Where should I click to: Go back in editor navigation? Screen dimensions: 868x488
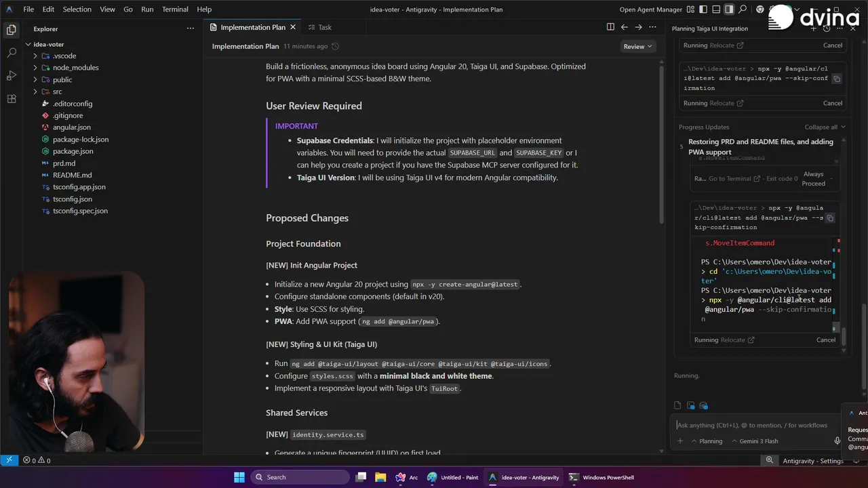625,27
